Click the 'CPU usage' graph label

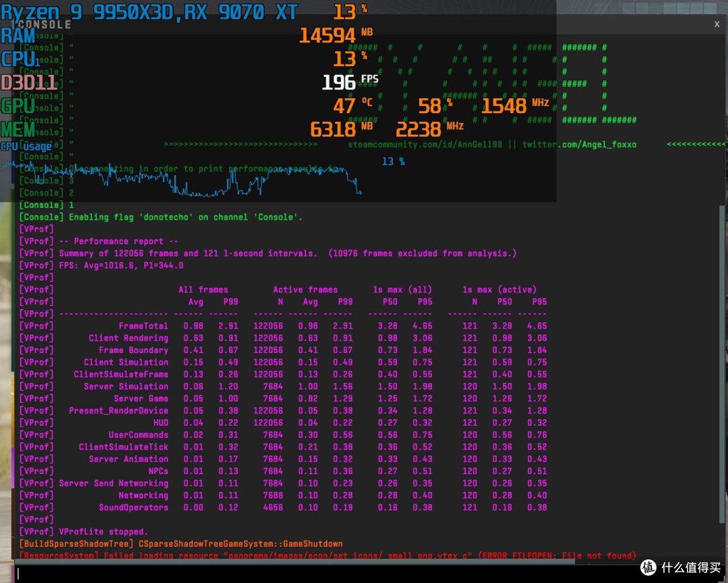(26, 147)
